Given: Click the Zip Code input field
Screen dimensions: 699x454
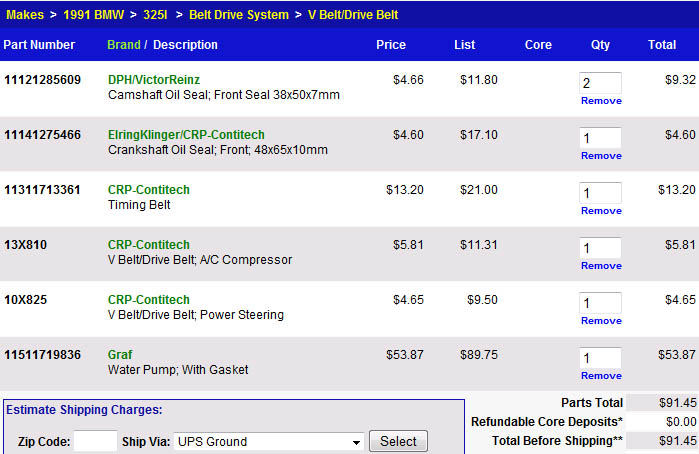Looking at the screenshot, I should tap(95, 441).
